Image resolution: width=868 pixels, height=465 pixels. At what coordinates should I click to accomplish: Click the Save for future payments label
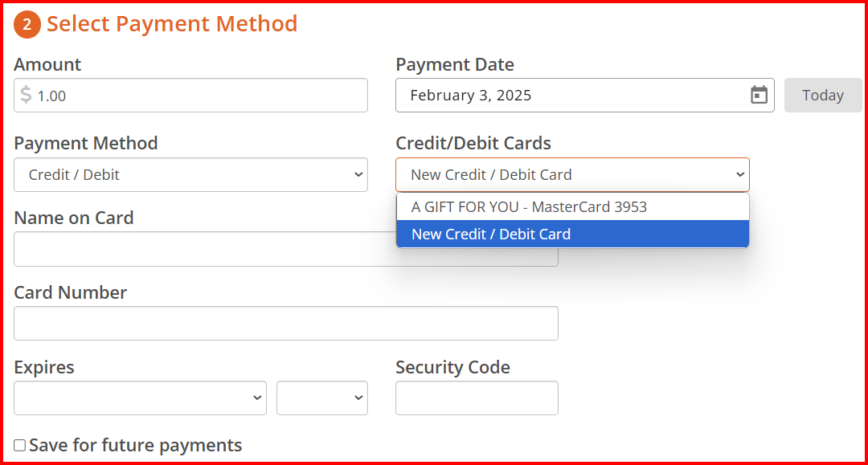tap(136, 445)
